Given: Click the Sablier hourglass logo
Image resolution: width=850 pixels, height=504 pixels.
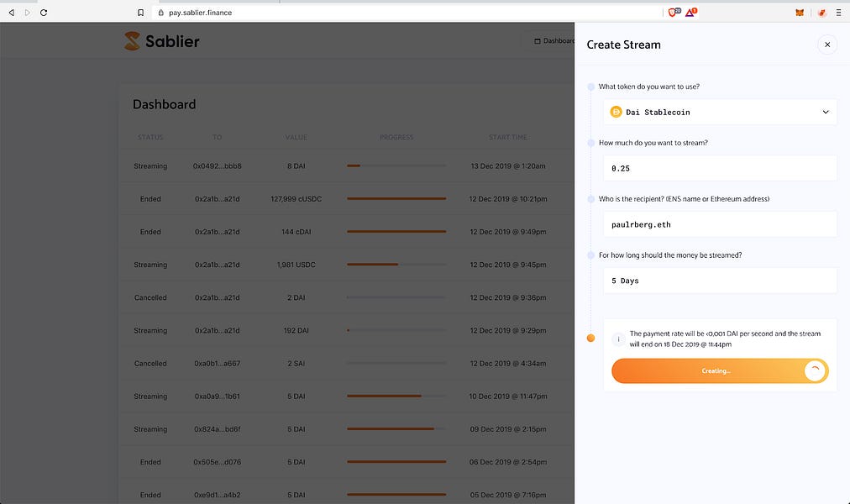Looking at the screenshot, I should [132, 40].
